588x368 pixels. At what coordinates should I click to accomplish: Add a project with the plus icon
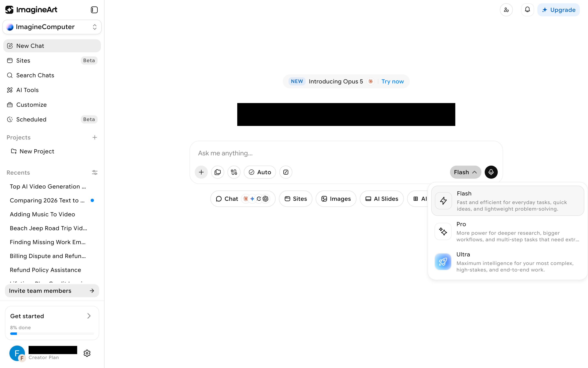pos(95,138)
